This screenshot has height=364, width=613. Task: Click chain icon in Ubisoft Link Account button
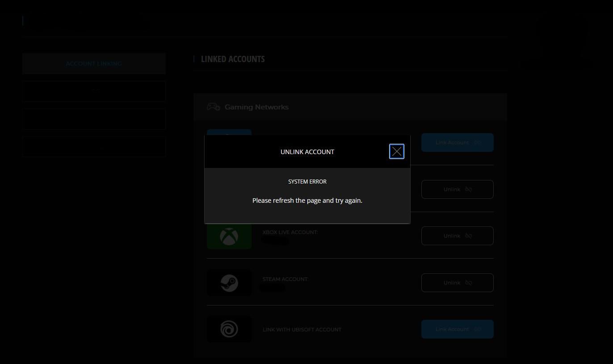[478, 329]
